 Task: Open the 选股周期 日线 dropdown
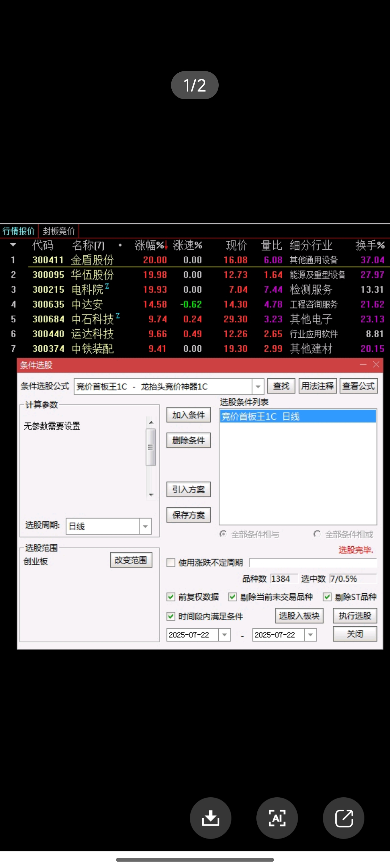(x=145, y=526)
